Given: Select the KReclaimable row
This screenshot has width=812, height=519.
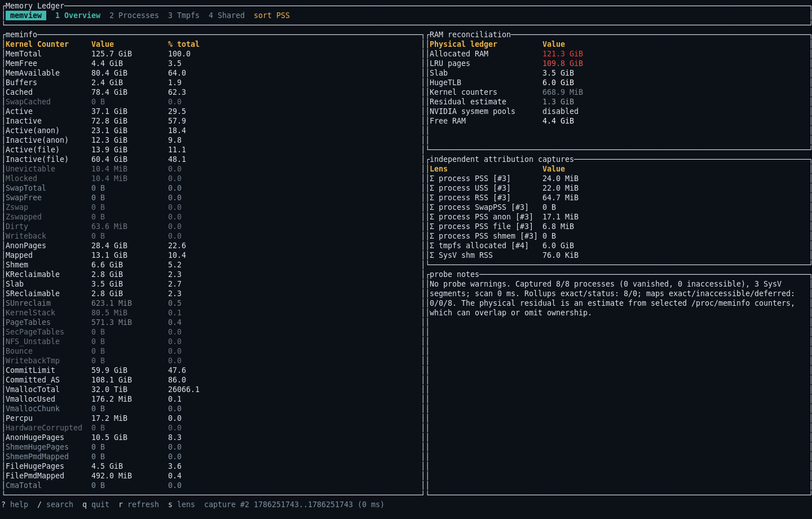Looking at the screenshot, I should pos(213,274).
